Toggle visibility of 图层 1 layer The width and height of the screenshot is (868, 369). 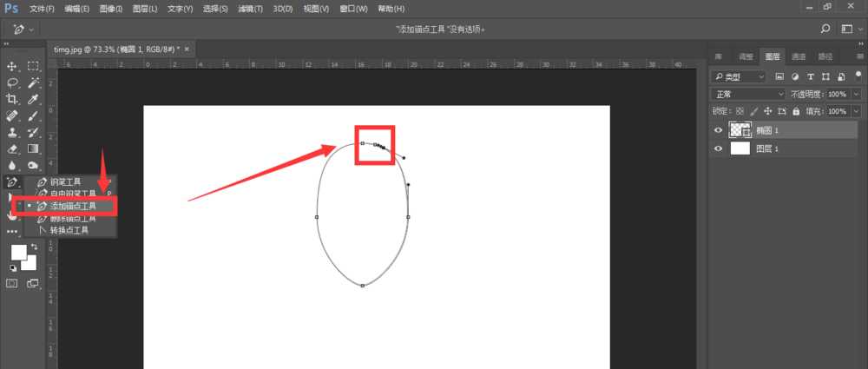pos(718,148)
